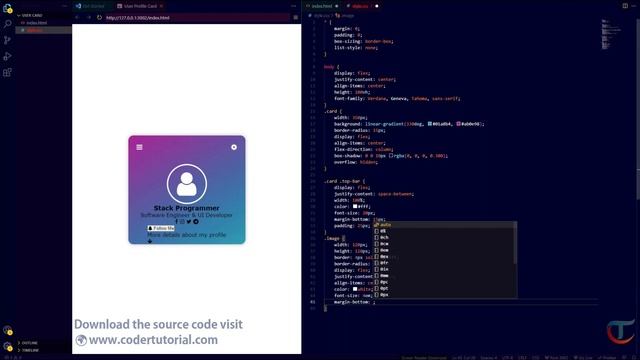
Task: Click the Instagram icon on profile card
Action: (182, 222)
